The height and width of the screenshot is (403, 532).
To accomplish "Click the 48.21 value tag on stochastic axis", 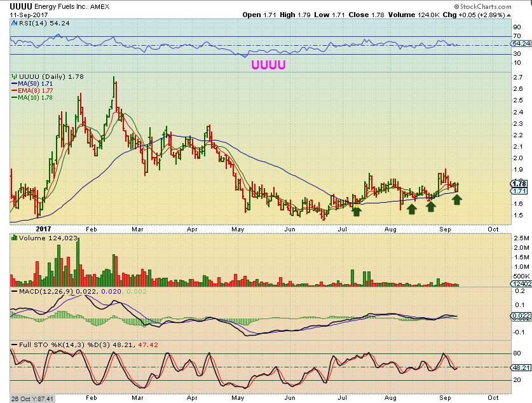I will pos(521,367).
